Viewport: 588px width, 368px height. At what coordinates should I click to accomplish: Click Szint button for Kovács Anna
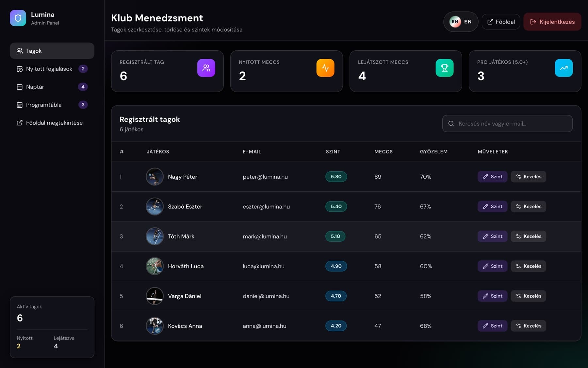point(492,326)
